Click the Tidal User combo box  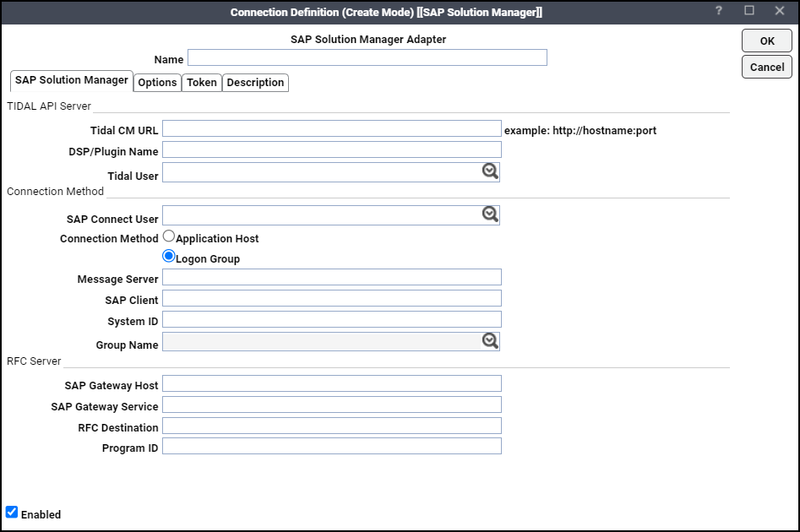tap(330, 172)
